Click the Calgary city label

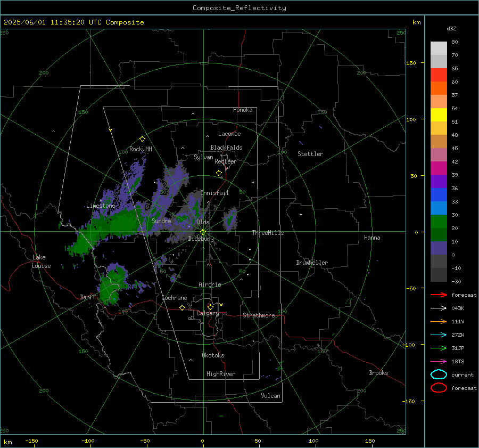pyautogui.click(x=208, y=313)
